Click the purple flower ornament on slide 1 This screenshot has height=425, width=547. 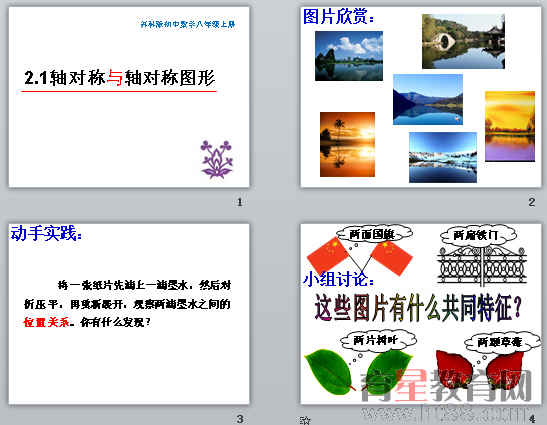(x=216, y=159)
